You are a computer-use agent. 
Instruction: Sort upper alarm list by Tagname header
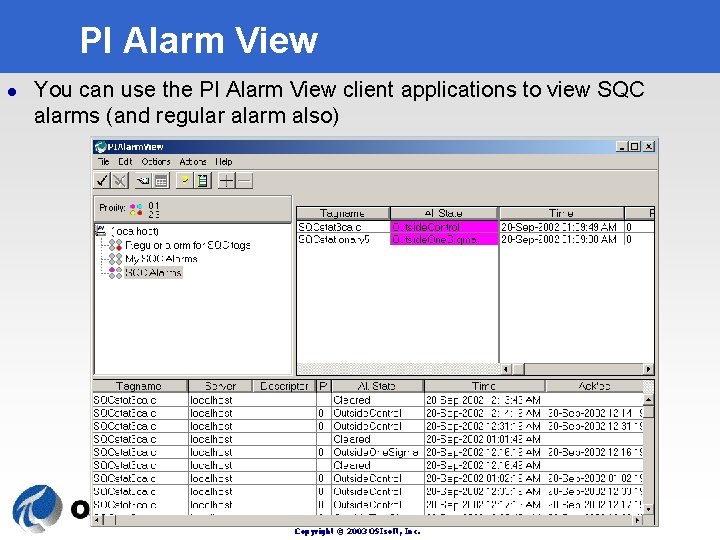click(x=343, y=213)
